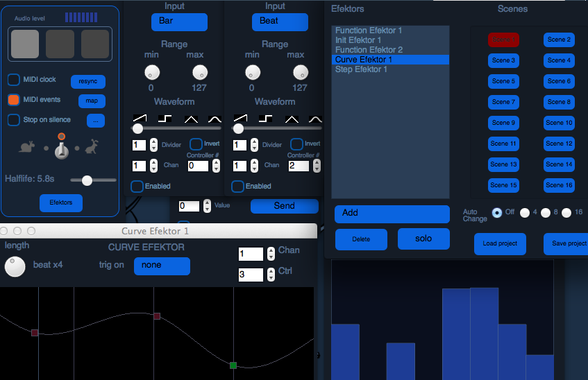Set Auto Change to 8
588x380 pixels.
(x=546, y=213)
